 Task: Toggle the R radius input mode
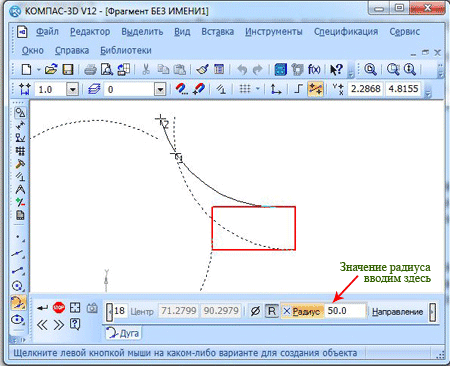coord(272,311)
